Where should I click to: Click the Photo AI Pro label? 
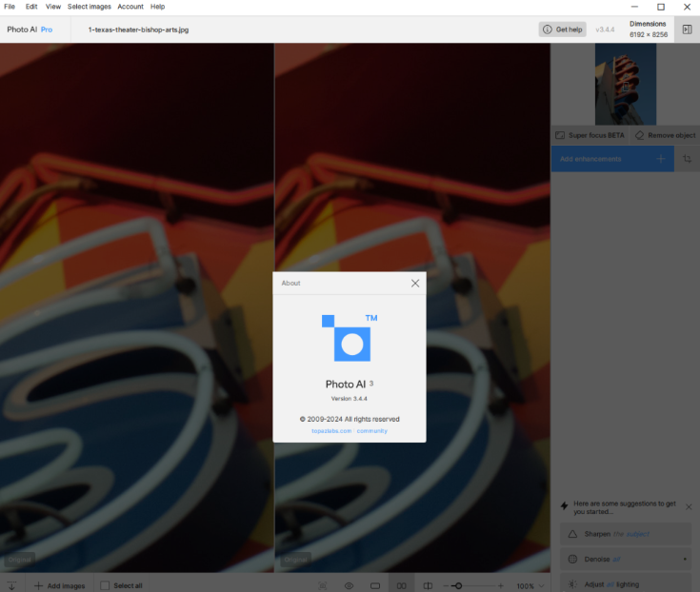[x=30, y=30]
